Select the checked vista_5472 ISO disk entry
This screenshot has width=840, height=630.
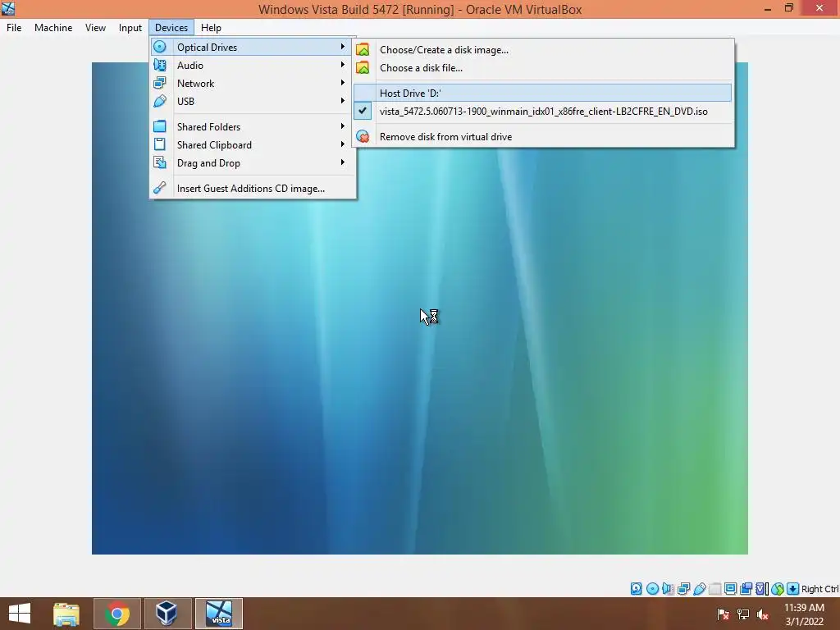click(543, 112)
